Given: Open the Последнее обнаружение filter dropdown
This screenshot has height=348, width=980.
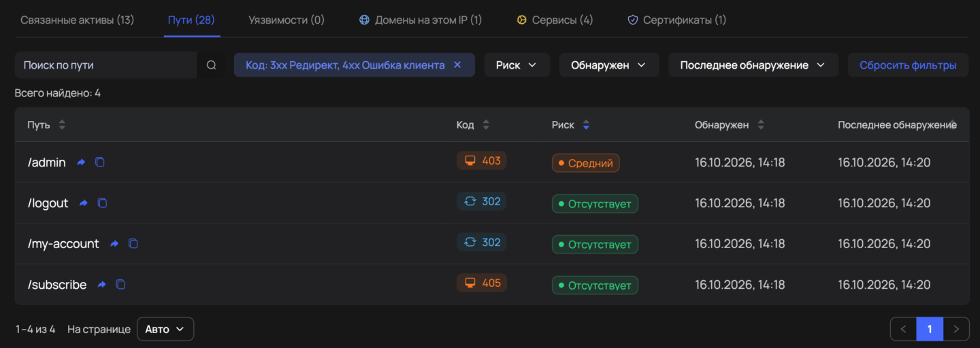Looking at the screenshot, I should click(x=753, y=65).
